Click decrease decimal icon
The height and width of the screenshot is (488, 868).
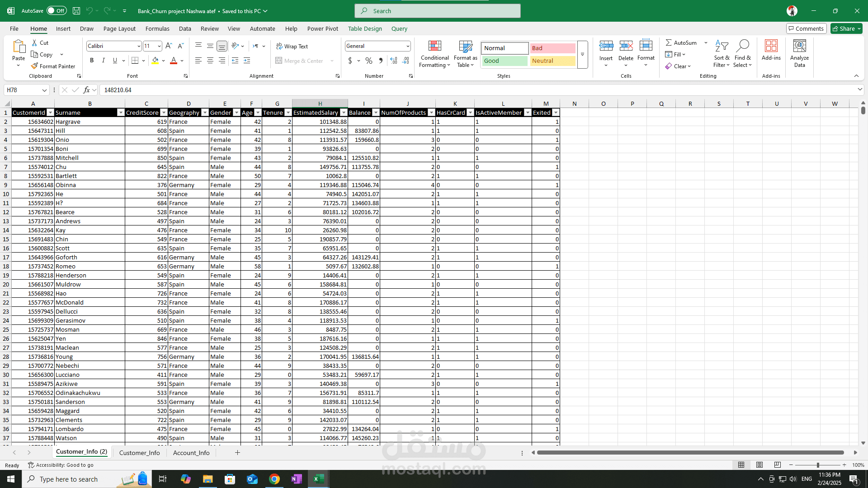pyautogui.click(x=406, y=60)
